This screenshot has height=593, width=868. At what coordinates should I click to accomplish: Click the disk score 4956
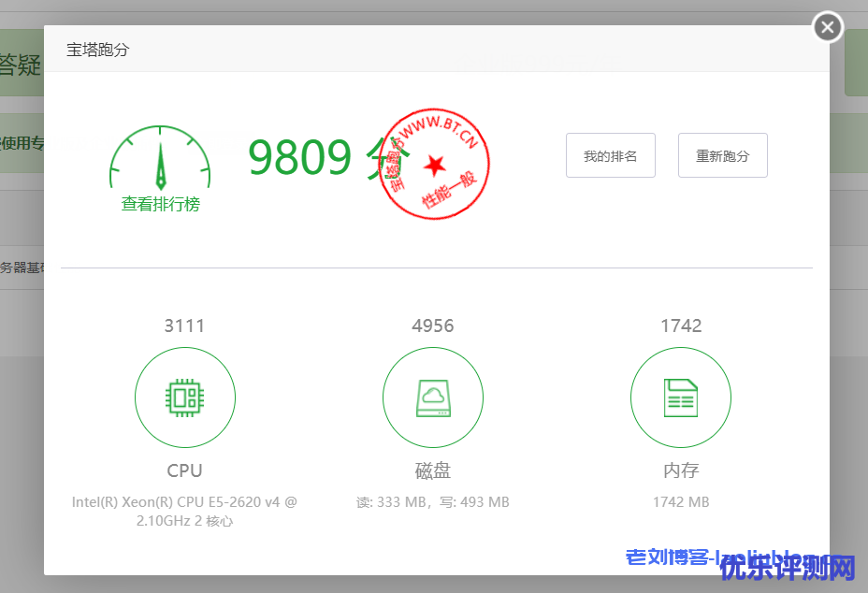pyautogui.click(x=433, y=325)
